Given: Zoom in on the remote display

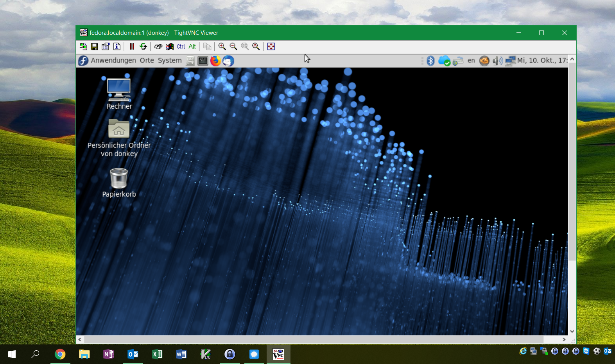Looking at the screenshot, I should click(x=222, y=47).
